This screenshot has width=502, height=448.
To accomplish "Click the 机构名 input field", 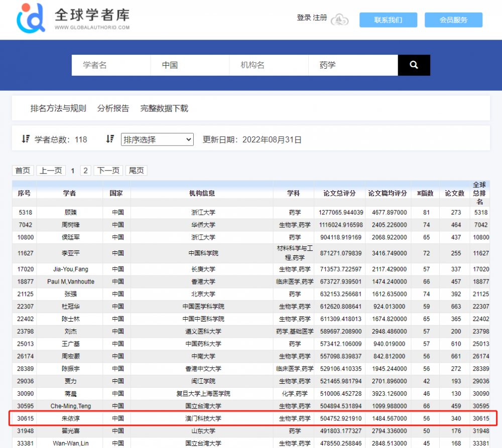I will (269, 65).
